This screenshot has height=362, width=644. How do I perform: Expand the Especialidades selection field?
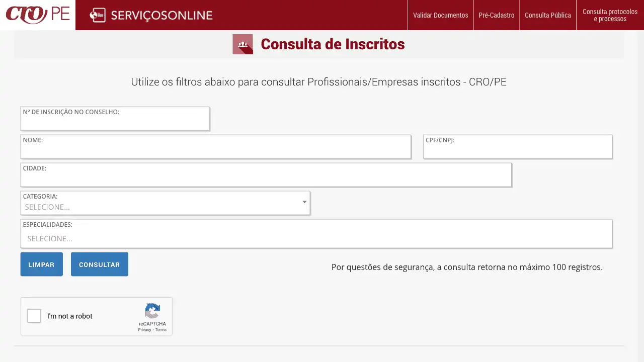tap(316, 238)
